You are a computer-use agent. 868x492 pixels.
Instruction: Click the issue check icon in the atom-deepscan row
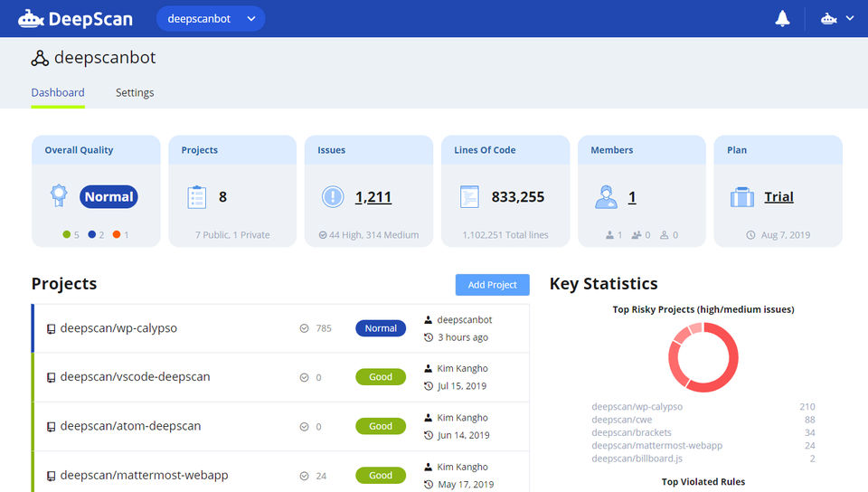[304, 427]
